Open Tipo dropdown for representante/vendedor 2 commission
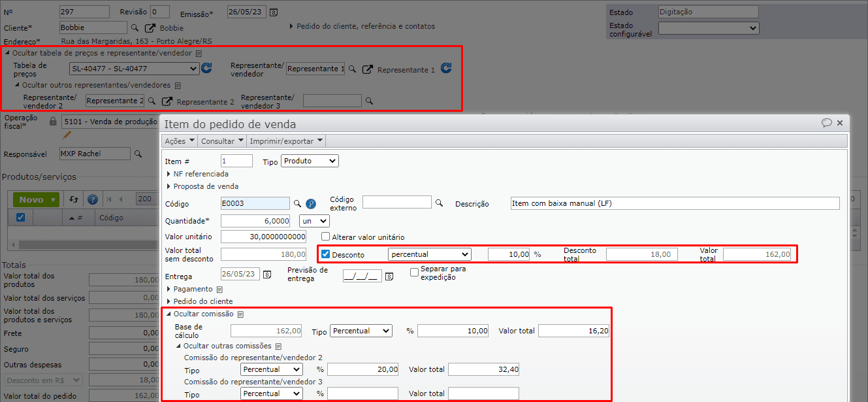The height and width of the screenshot is (402, 868). (x=272, y=369)
